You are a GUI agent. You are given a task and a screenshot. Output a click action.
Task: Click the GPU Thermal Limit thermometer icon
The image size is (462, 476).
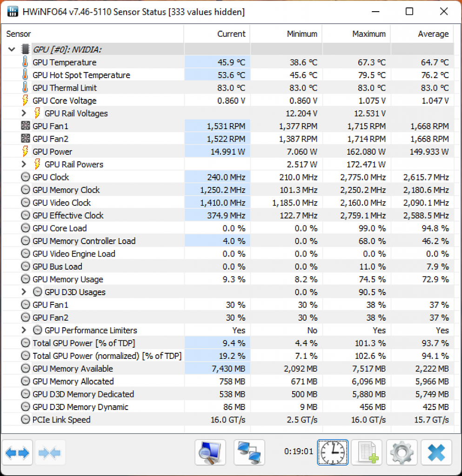point(25,87)
